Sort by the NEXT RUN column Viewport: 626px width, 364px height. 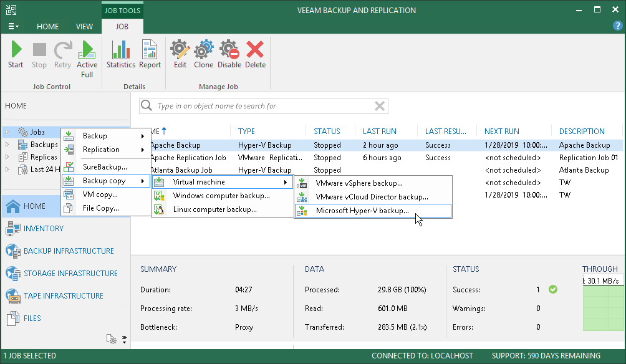pos(501,132)
